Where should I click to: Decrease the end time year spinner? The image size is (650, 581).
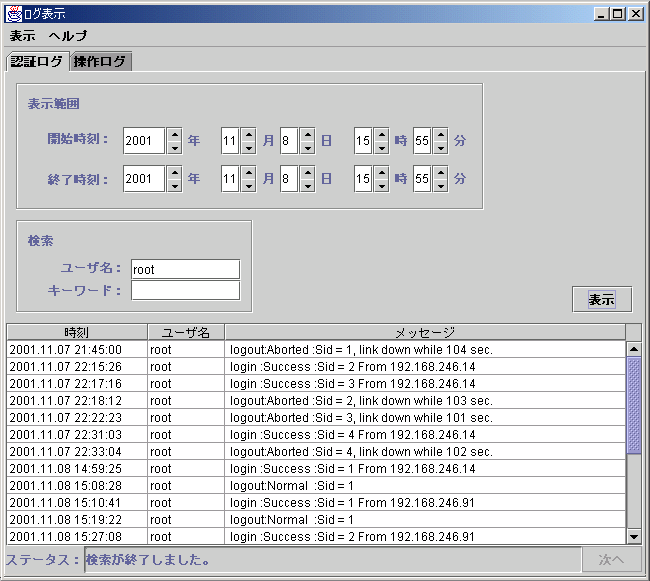tap(175, 186)
